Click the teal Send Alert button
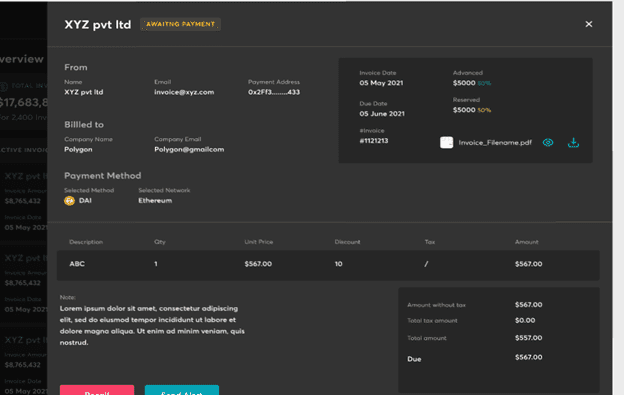This screenshot has width=624, height=396. tap(182, 390)
